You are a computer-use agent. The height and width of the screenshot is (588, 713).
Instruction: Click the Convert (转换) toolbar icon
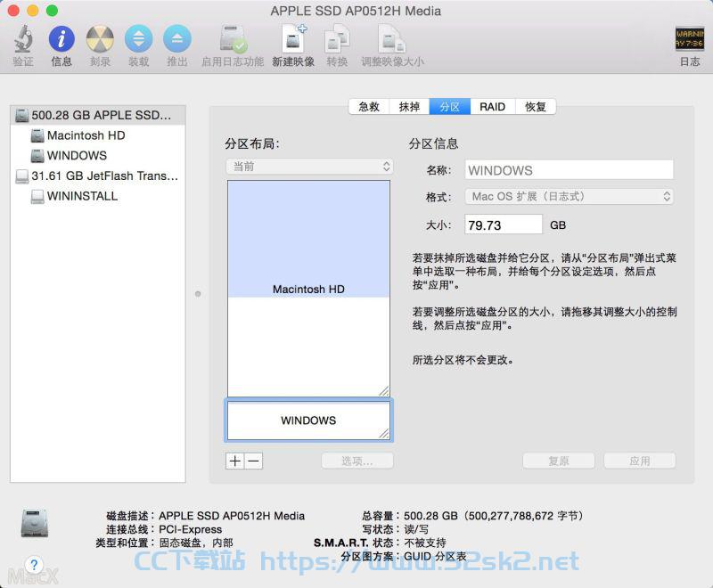click(337, 38)
